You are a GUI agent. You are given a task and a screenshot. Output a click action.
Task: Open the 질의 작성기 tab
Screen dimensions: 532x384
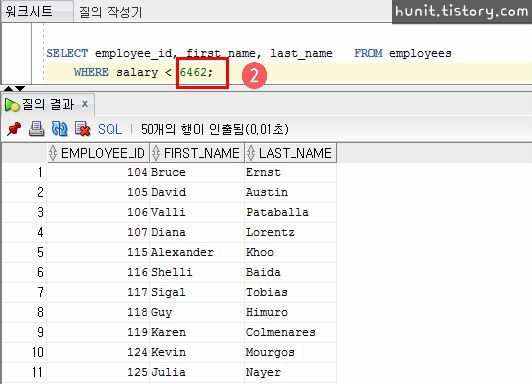pos(111,12)
